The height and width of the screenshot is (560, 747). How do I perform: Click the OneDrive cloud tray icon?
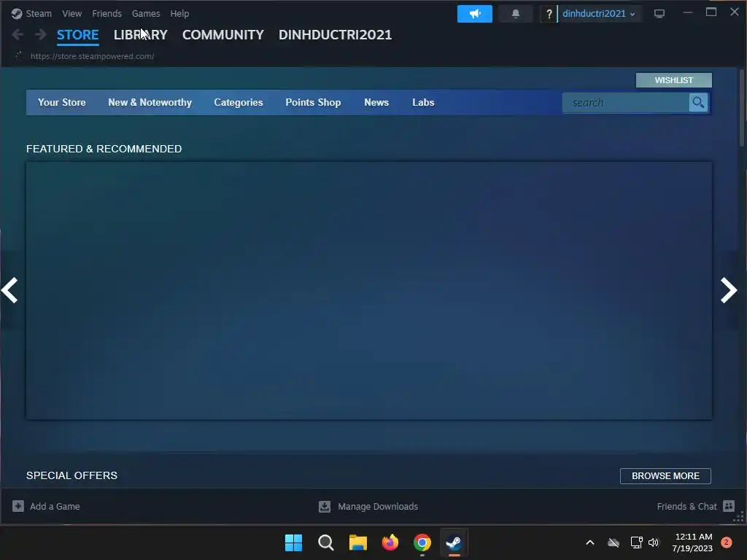[614, 542]
